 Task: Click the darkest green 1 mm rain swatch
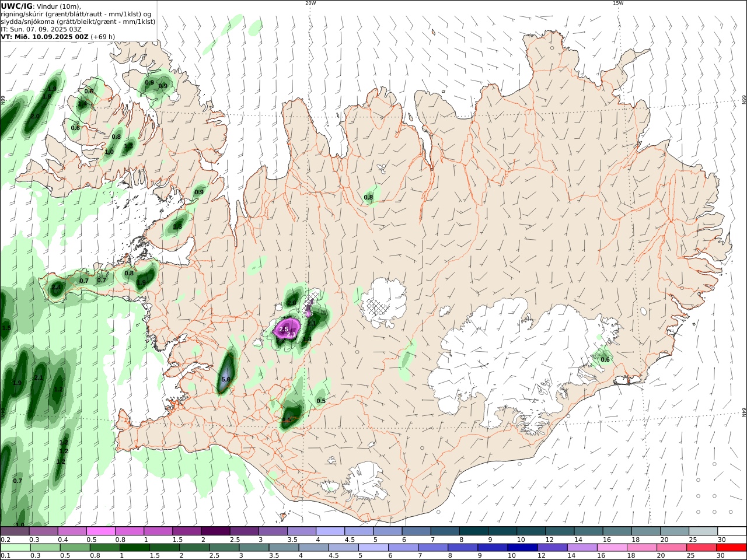tap(135, 548)
